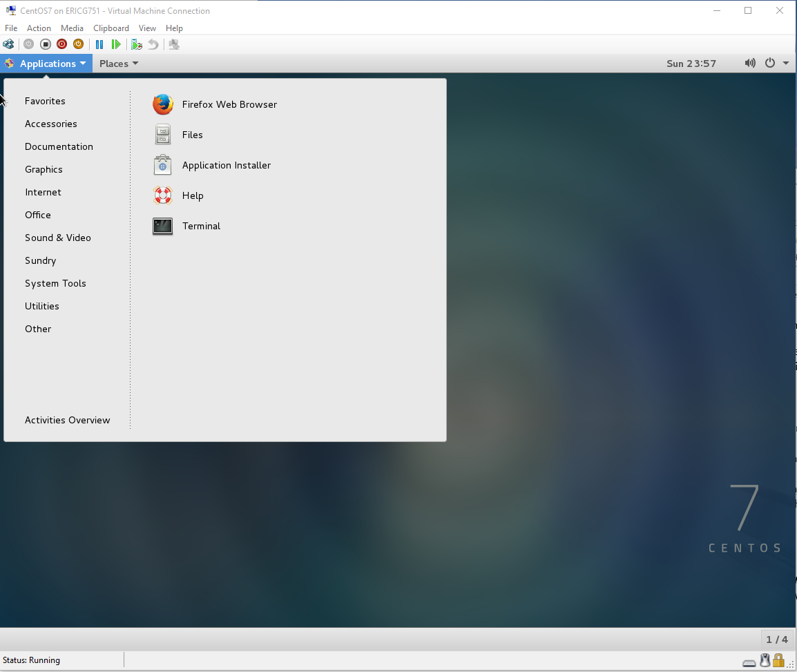Open the Help menu in the menu bar
The height and width of the screenshot is (672, 797).
[x=174, y=28]
